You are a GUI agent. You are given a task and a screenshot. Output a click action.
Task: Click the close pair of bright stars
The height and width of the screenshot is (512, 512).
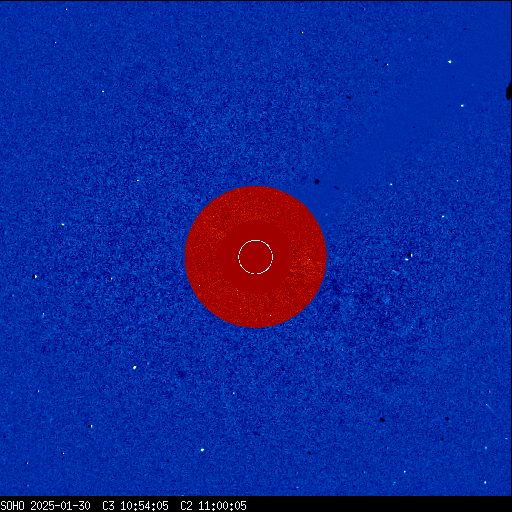pos(409,257)
